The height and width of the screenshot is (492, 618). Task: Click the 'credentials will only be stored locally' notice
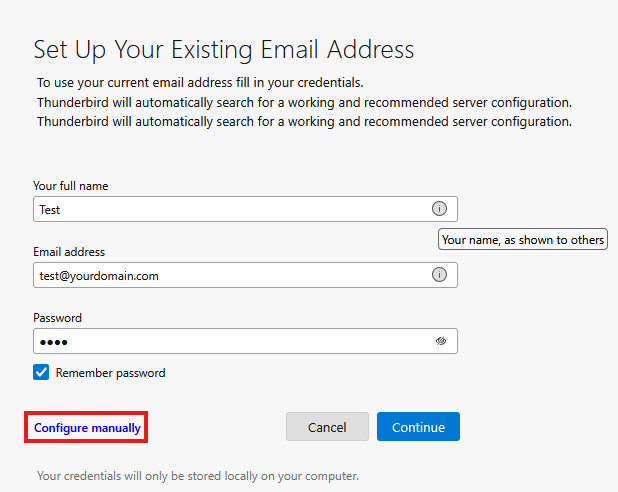pyautogui.click(x=197, y=475)
